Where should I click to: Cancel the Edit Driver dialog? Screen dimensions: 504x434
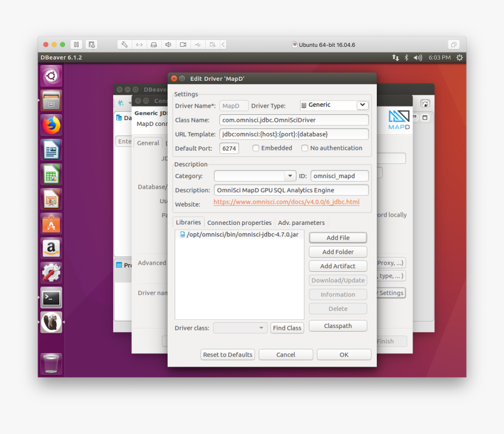[x=286, y=355]
